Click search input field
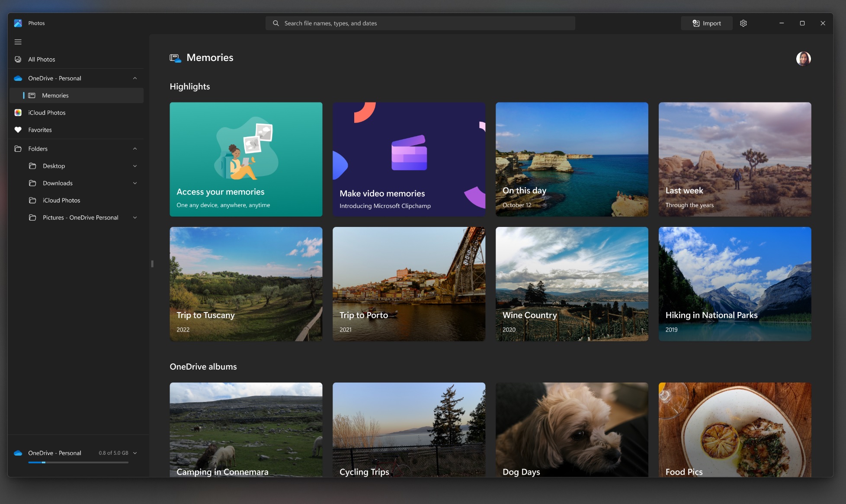 [420, 23]
